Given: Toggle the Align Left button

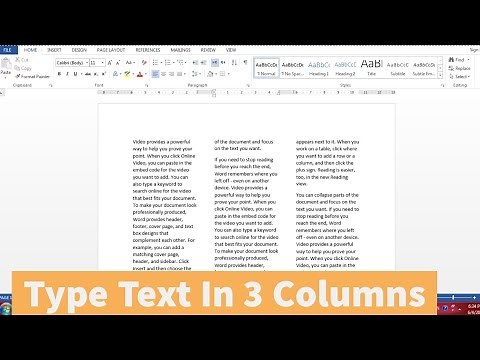Looking at the screenshot, I should (155, 74).
